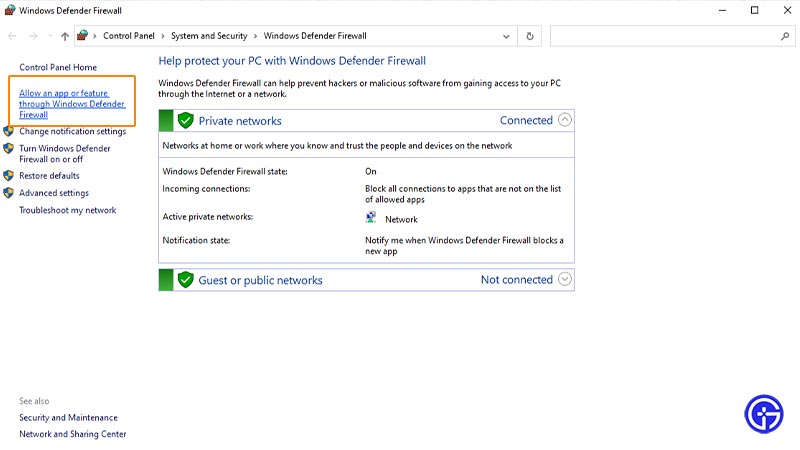Open Network and Sharing Center link
This screenshot has width=800, height=450.
72,434
